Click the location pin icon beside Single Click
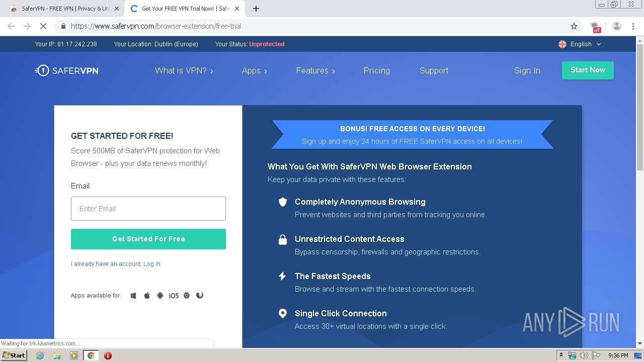This screenshot has height=362, width=644. [283, 314]
